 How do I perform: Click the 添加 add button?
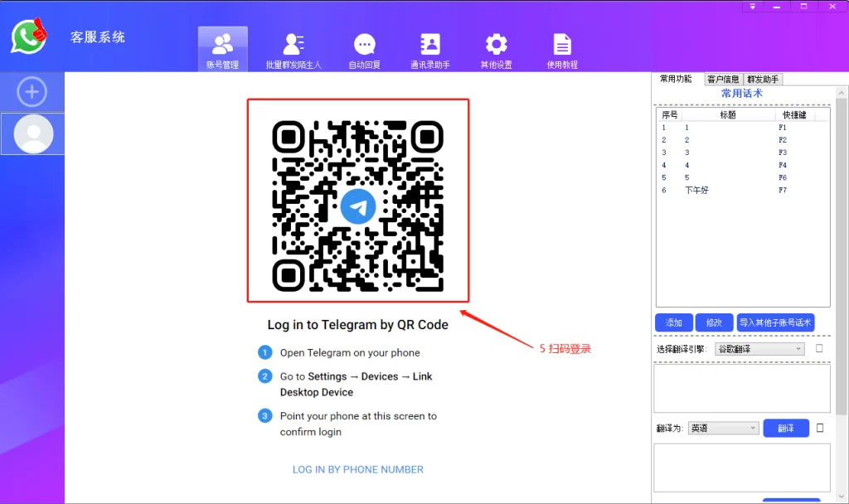673,322
